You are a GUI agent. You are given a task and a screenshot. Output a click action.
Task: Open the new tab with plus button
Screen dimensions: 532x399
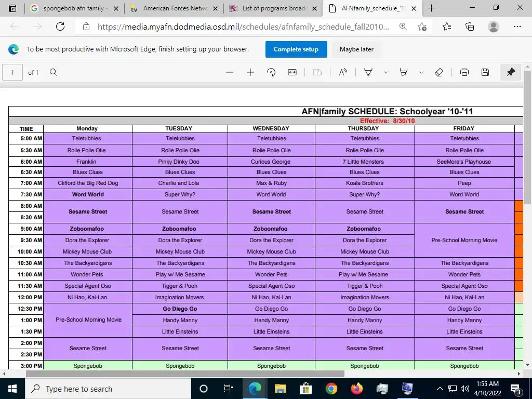coord(432,8)
